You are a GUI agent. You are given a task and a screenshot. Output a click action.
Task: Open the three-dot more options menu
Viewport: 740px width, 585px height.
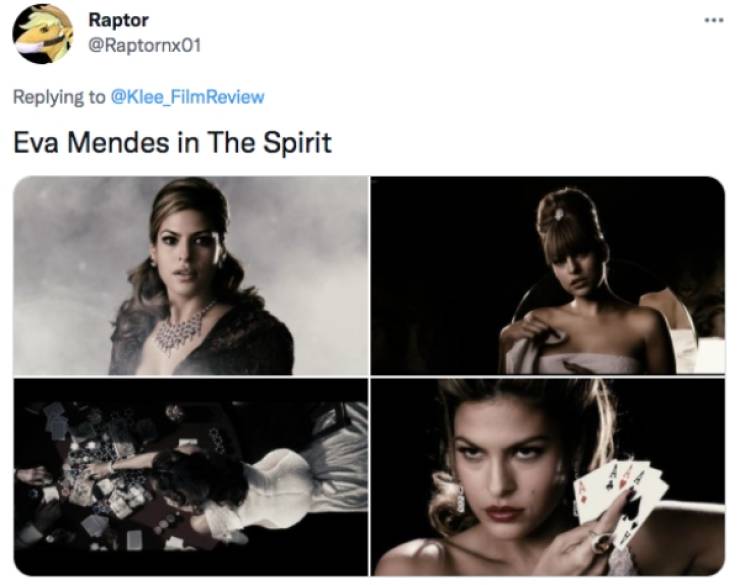714,20
